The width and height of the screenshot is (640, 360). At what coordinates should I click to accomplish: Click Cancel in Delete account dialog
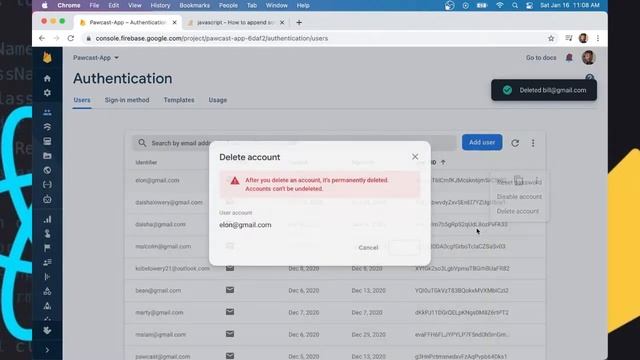[x=368, y=247]
